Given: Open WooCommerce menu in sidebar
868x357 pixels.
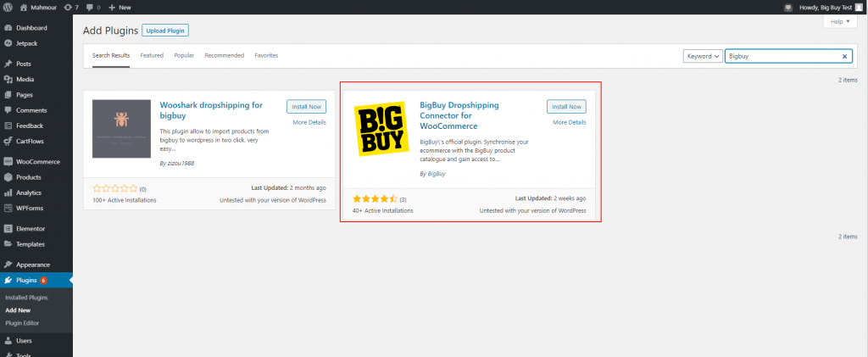Looking at the screenshot, I should point(36,162).
